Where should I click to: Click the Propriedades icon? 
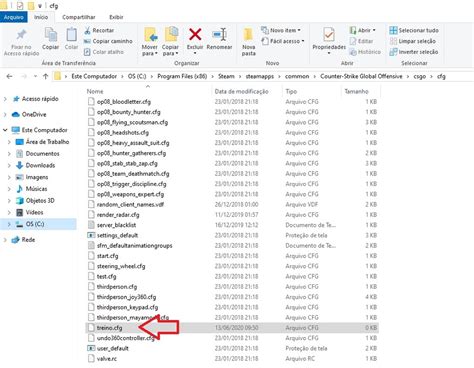coord(329,35)
